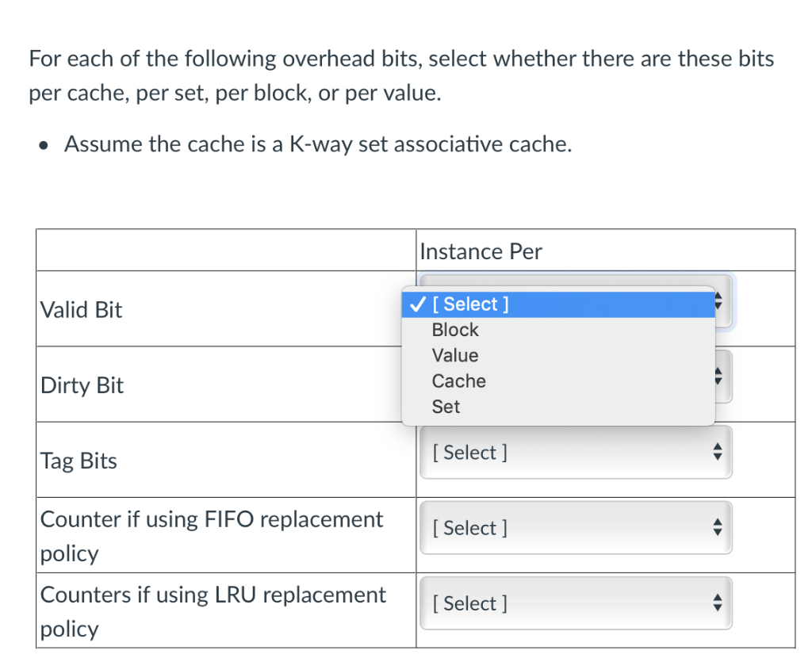Choose Block from the open dropdown list
Screen dimensions: 812x658
pyautogui.click(x=455, y=330)
